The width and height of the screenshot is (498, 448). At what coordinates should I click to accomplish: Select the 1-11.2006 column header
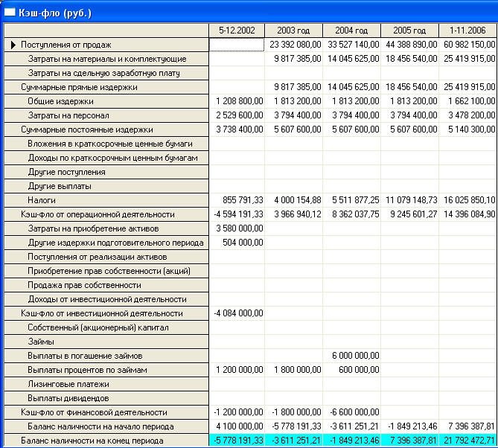pyautogui.click(x=467, y=31)
